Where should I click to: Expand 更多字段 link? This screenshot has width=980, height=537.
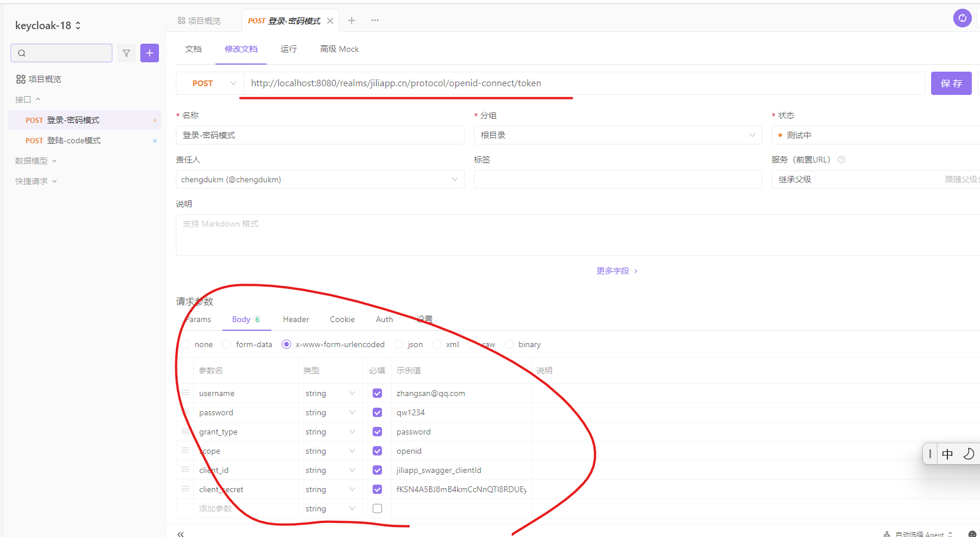[x=617, y=271]
